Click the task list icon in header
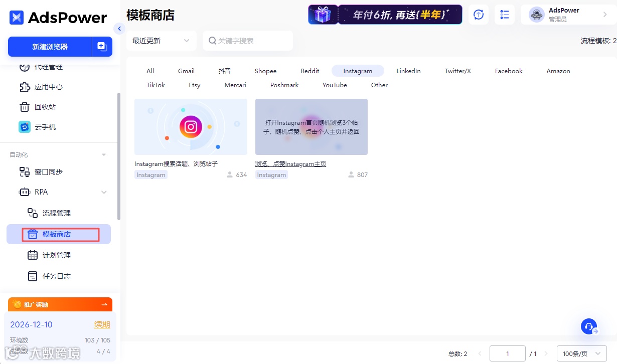617x364 pixels. [x=505, y=15]
